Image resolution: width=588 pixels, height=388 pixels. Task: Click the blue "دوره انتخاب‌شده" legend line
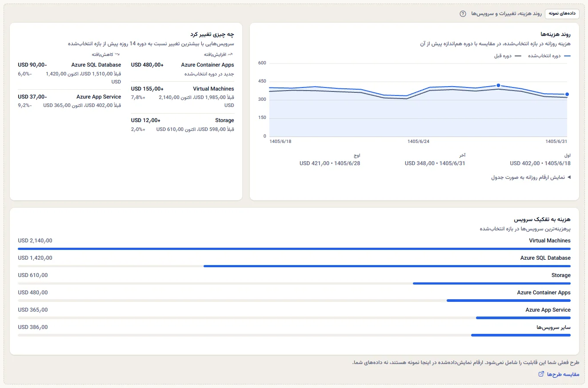click(567, 56)
